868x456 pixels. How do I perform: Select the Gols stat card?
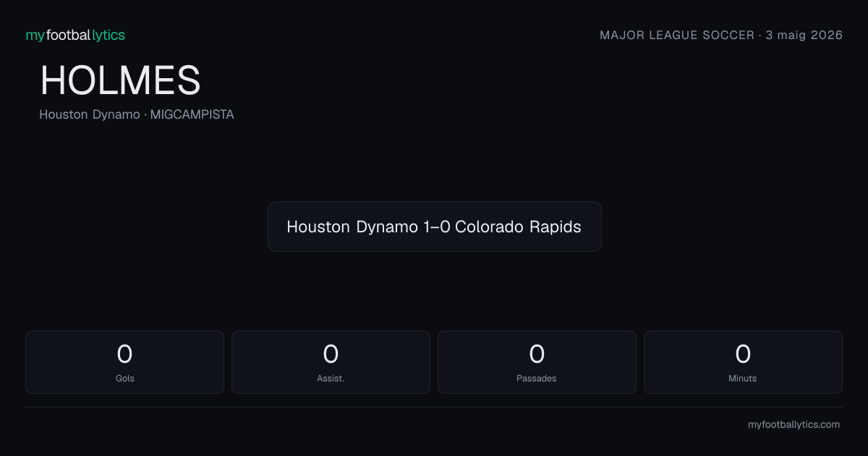tap(124, 362)
